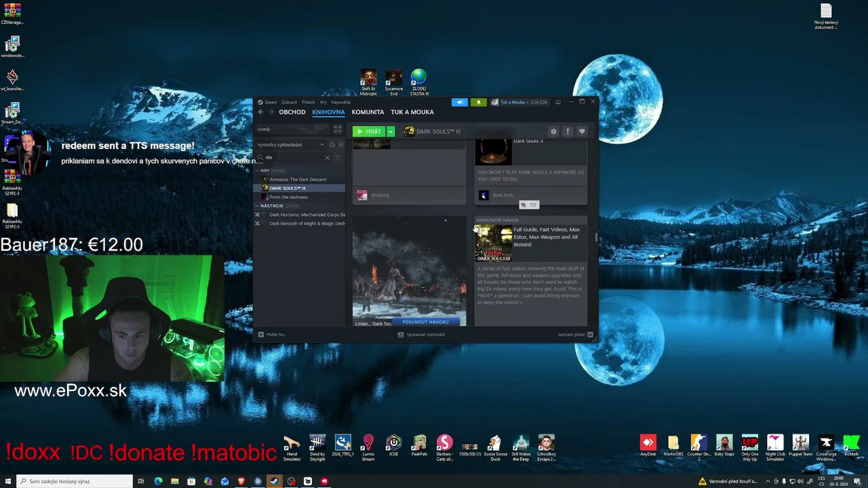Launch PeakPals desktop icon
Image resolution: width=868 pixels, height=488 pixels.
point(419,446)
